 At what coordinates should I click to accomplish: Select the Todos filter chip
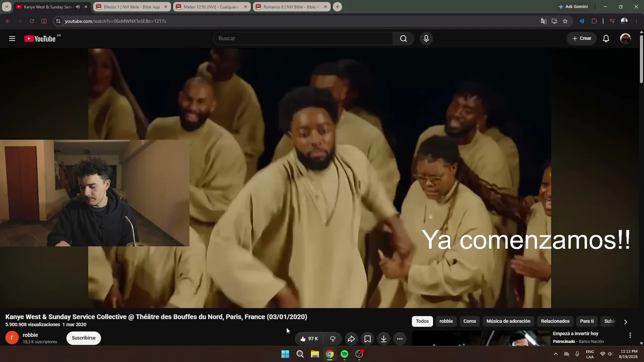422,321
